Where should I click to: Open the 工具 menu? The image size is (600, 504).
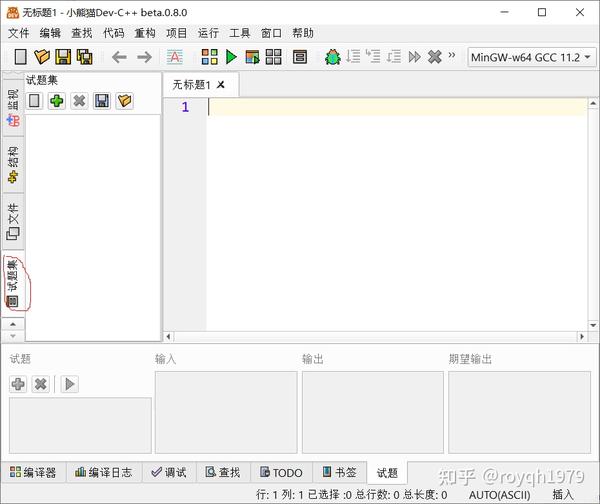240,33
